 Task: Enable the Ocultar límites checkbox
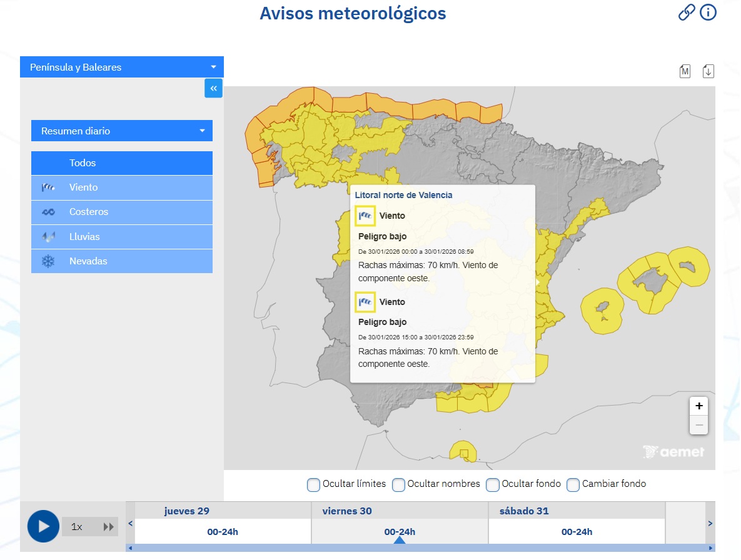click(x=313, y=484)
